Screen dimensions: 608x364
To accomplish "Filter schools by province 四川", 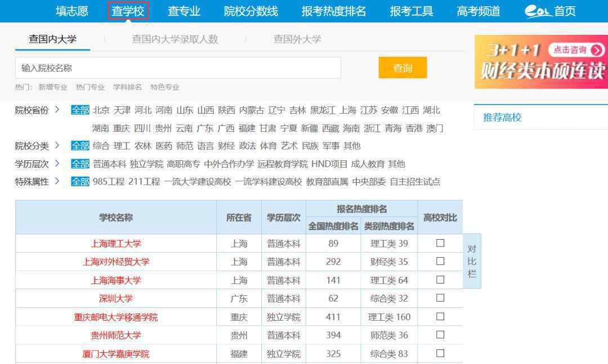I will 142,128.
